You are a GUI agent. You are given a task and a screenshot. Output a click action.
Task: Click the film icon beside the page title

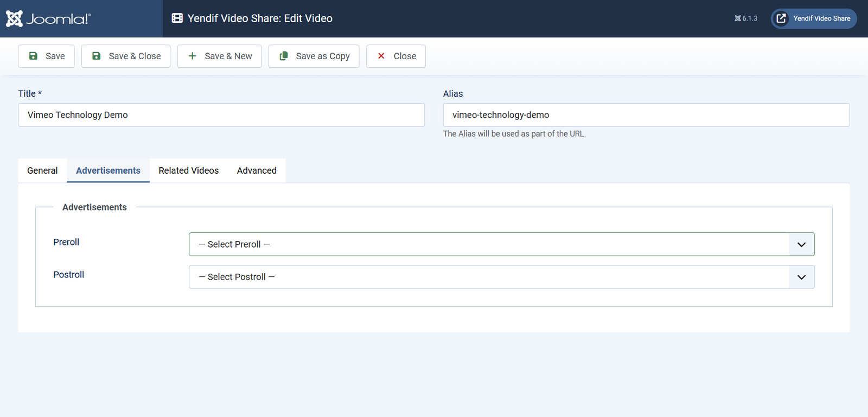tap(177, 18)
